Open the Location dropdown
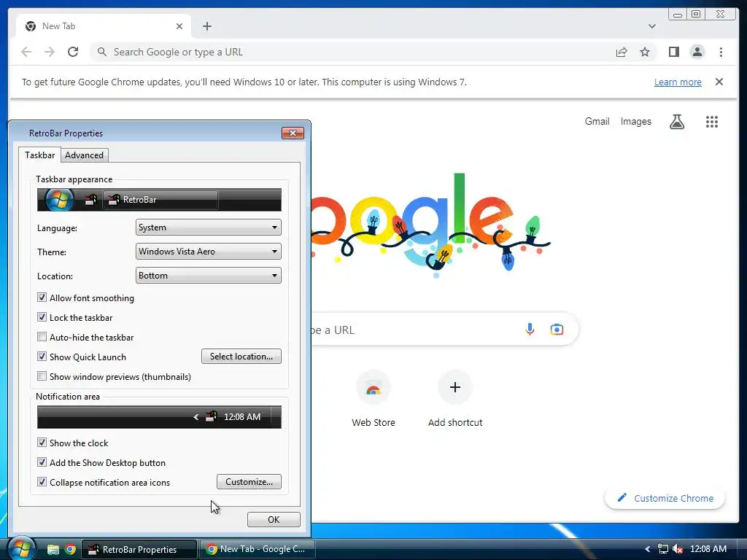The image size is (747, 560). point(208,275)
